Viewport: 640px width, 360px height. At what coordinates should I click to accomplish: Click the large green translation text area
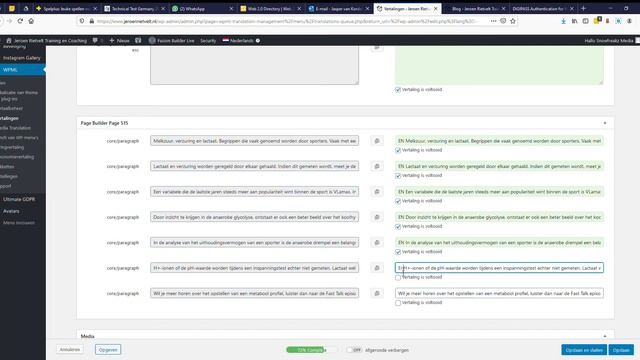(499, 65)
